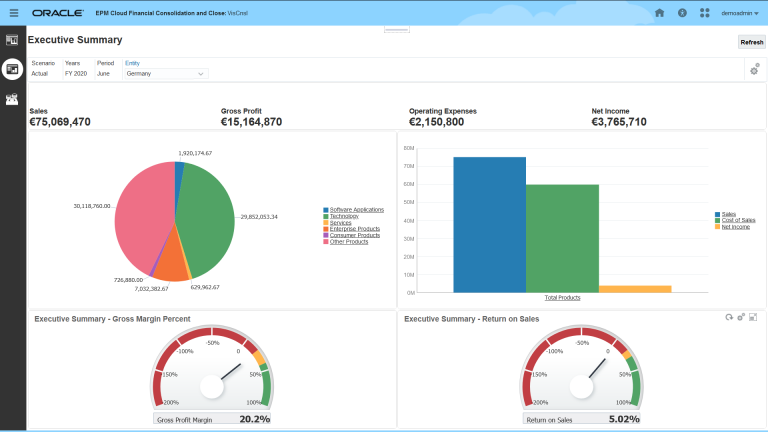Image resolution: width=768 pixels, height=432 pixels.
Task: Click the Gross Profit value €15,164,870
Action: [x=251, y=122]
